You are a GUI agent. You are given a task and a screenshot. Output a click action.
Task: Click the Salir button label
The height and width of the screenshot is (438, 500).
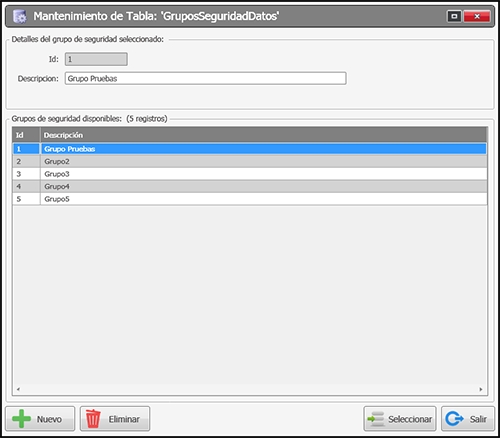point(478,419)
